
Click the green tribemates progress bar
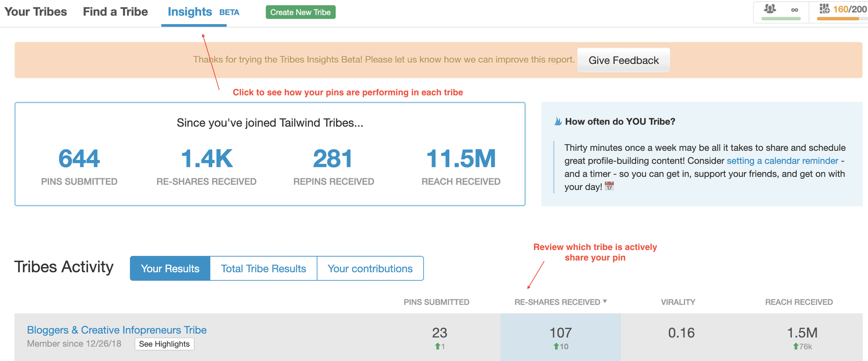point(781,18)
